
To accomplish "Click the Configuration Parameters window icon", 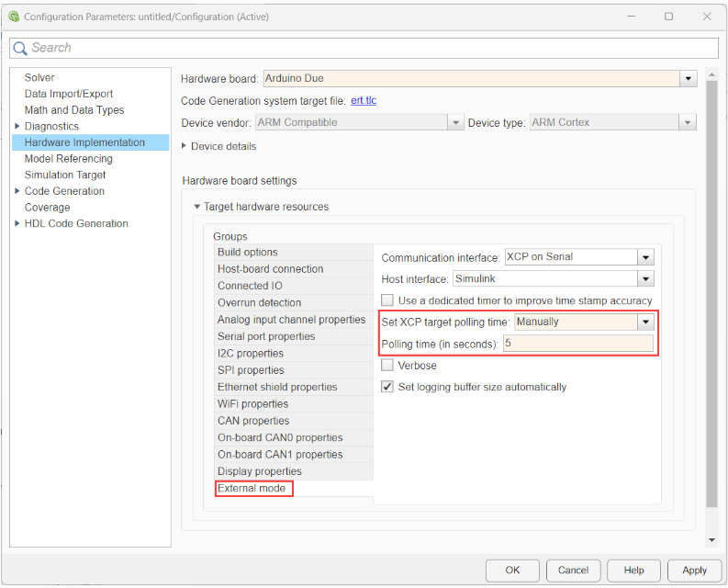I will click(x=12, y=17).
